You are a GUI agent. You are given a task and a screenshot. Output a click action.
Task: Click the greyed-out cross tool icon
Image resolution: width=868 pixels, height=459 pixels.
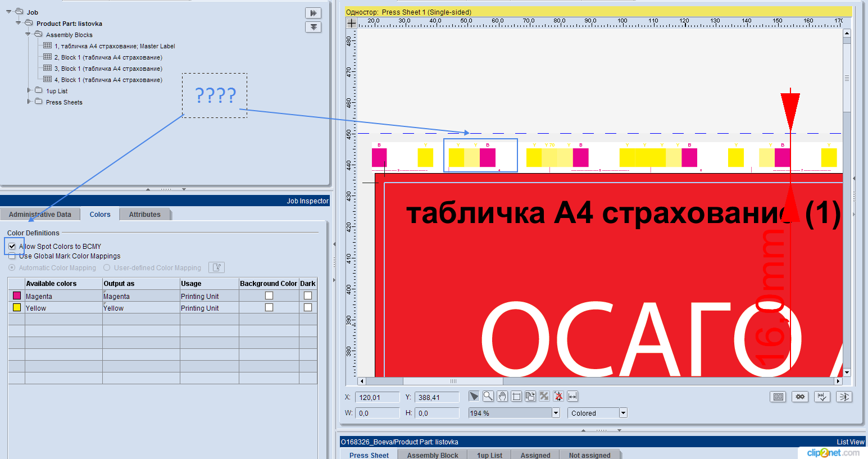point(544,396)
